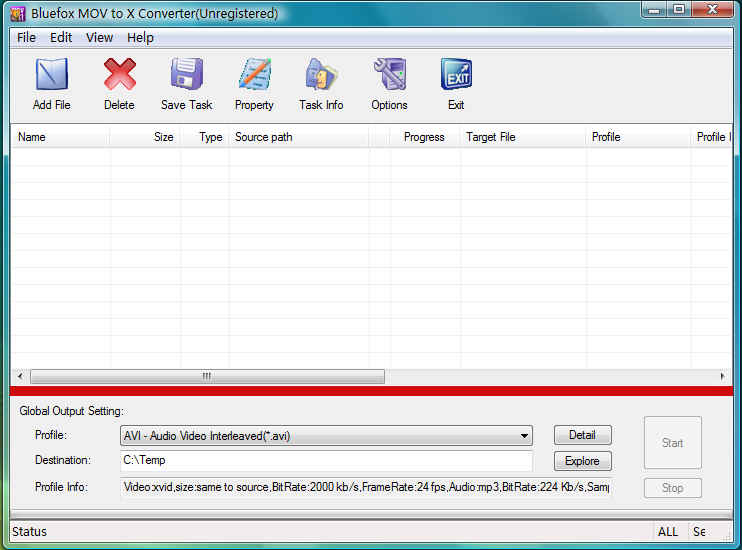Click the Profile Info text field

[x=365, y=487]
